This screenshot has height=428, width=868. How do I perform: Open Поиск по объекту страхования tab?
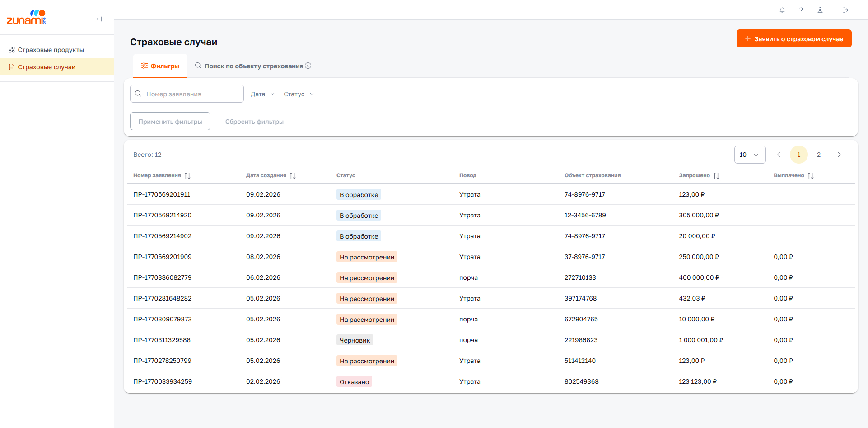coord(249,66)
